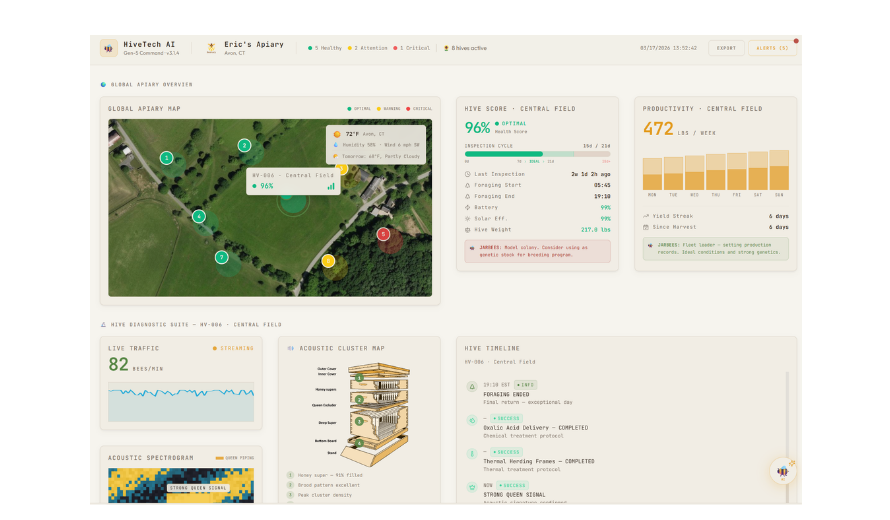Click the MON productivity bar
The height and width of the screenshot is (520, 890).
pyautogui.click(x=652, y=174)
